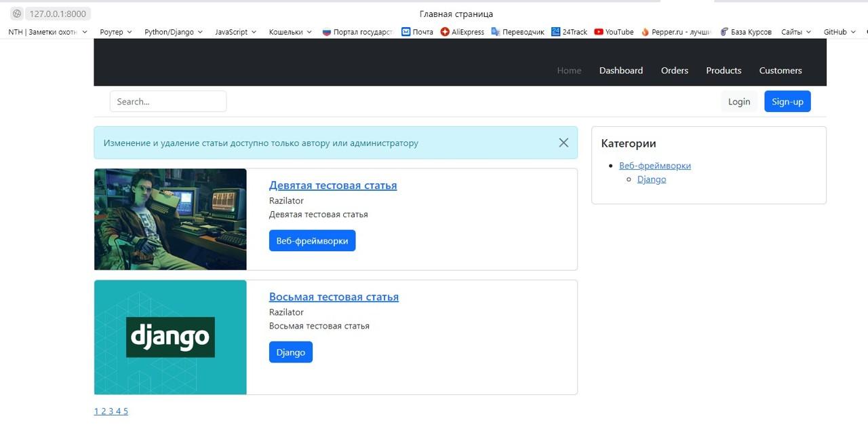Expand the GitHub bookmark folder
The height and width of the screenshot is (429, 868).
pyautogui.click(x=840, y=32)
